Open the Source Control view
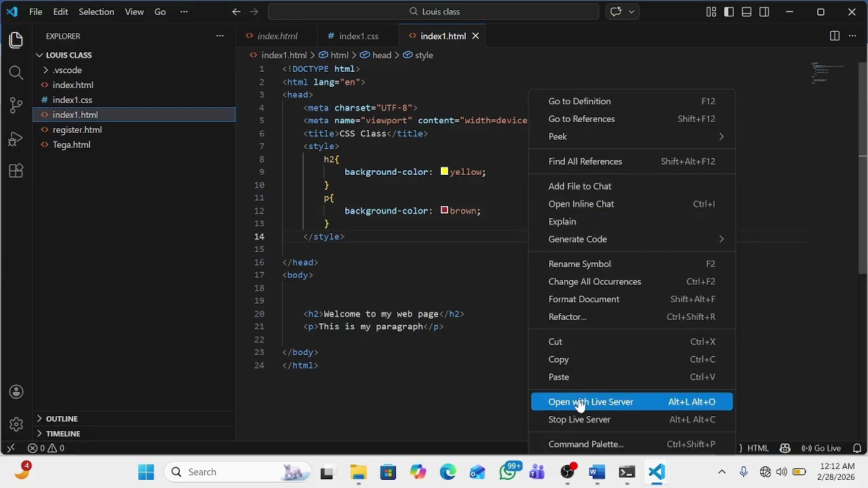 16,105
